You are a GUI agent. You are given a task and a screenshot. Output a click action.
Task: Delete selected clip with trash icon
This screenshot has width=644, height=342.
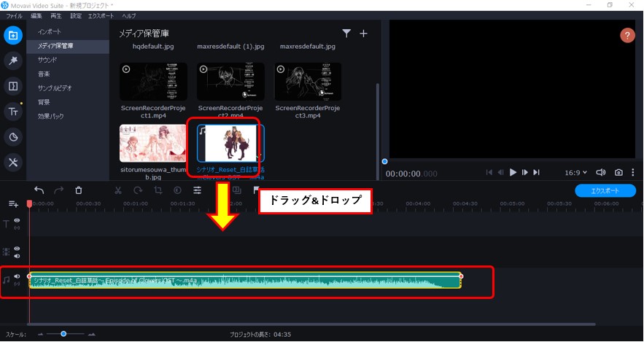click(x=79, y=190)
